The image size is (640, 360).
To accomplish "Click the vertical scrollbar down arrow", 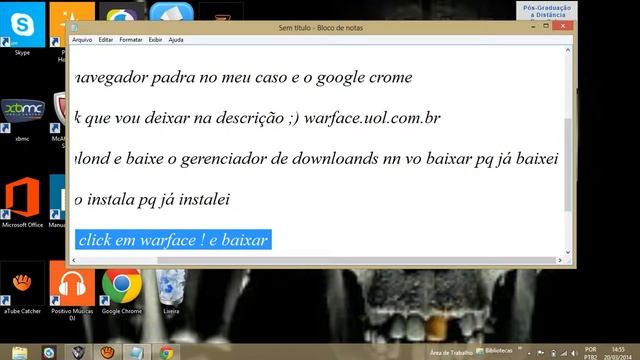I will tap(568, 252).
